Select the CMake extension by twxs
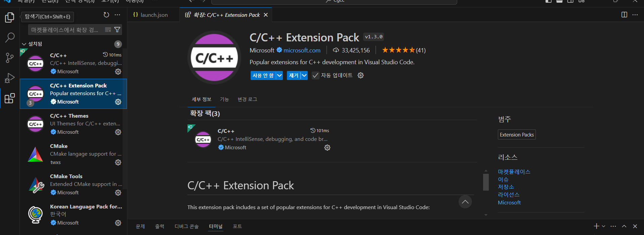Image resolution: width=644 pixels, height=235 pixels. [x=73, y=154]
